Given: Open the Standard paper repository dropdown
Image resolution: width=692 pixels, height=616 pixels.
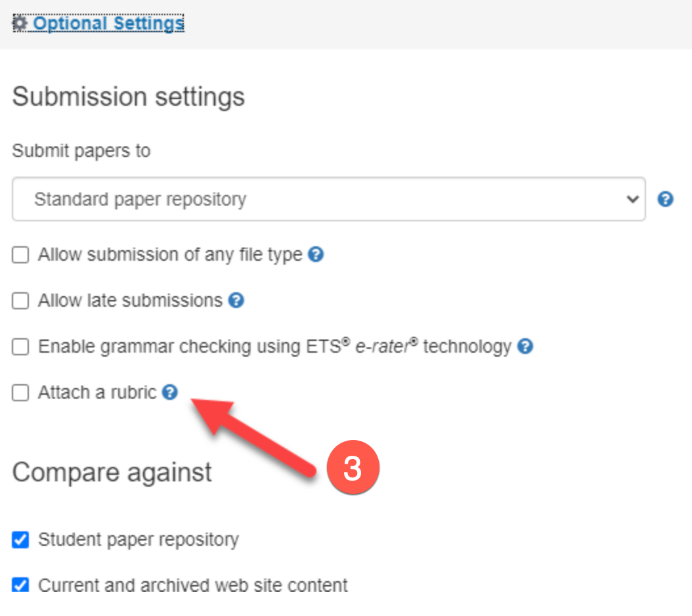Looking at the screenshot, I should point(328,199).
